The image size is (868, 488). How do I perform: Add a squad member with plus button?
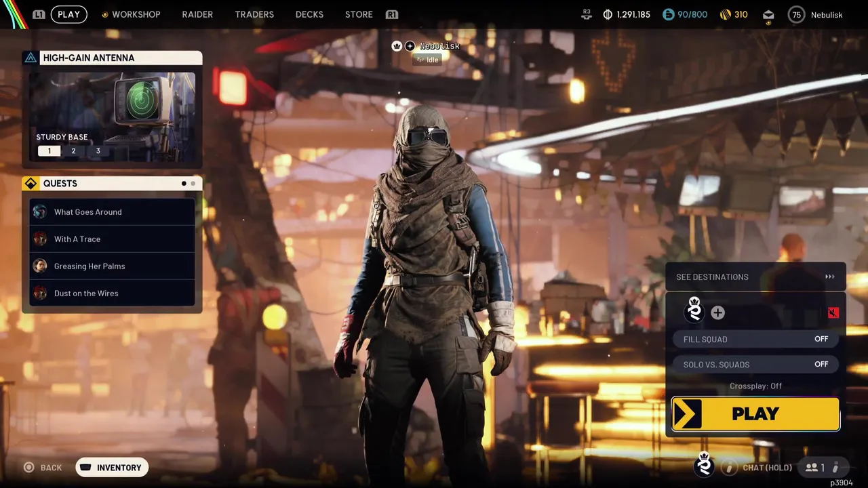[717, 312]
